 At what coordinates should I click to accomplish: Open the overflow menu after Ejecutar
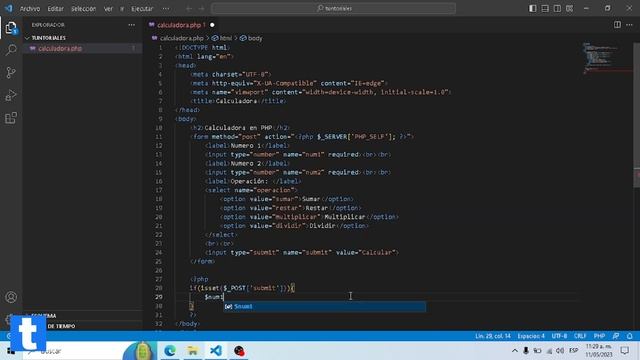click(x=166, y=8)
